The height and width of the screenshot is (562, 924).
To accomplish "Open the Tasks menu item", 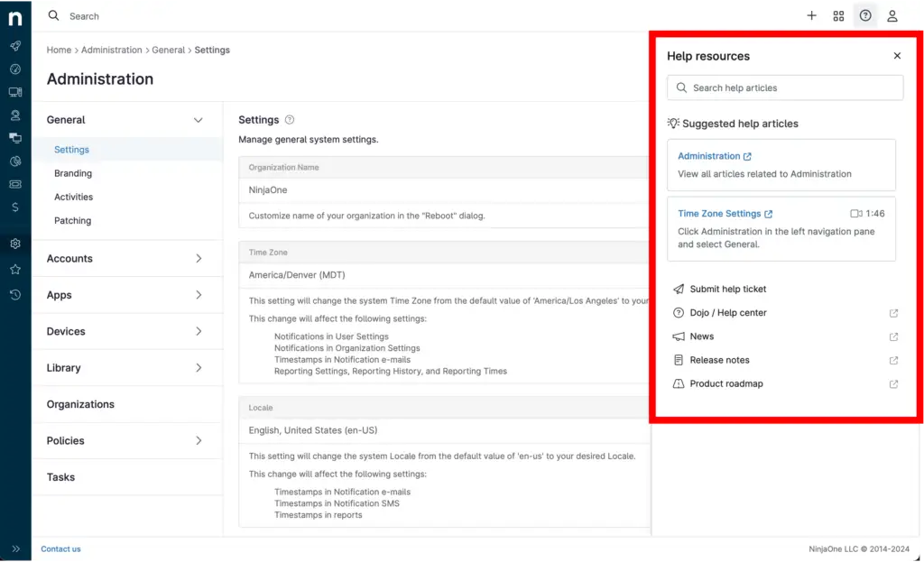I will [60, 477].
